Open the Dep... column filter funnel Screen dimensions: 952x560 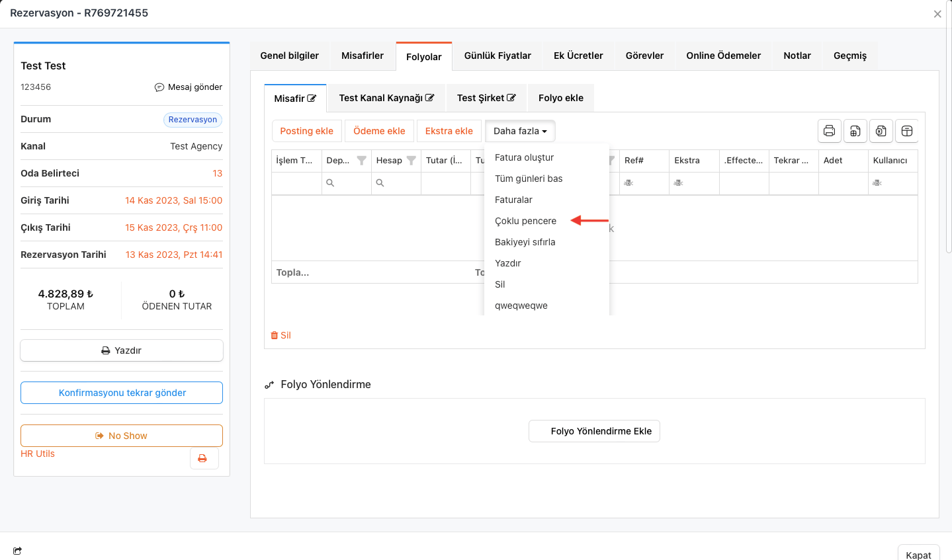pos(361,161)
